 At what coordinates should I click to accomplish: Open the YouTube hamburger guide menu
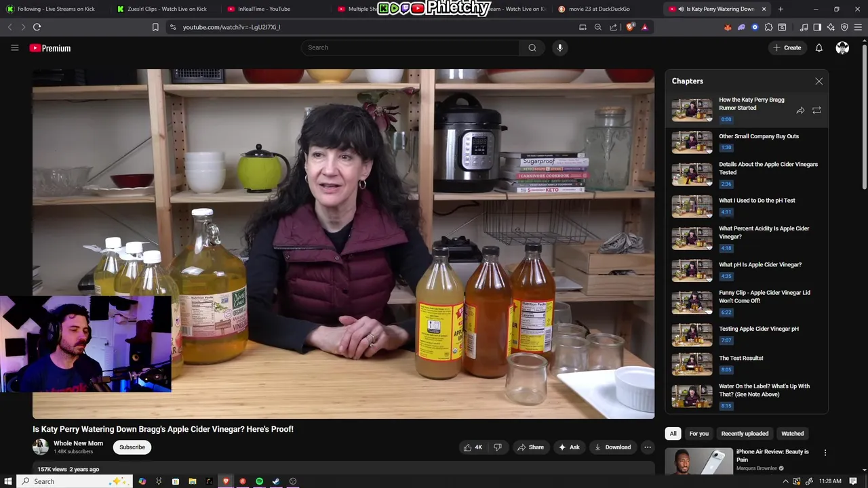(x=14, y=47)
